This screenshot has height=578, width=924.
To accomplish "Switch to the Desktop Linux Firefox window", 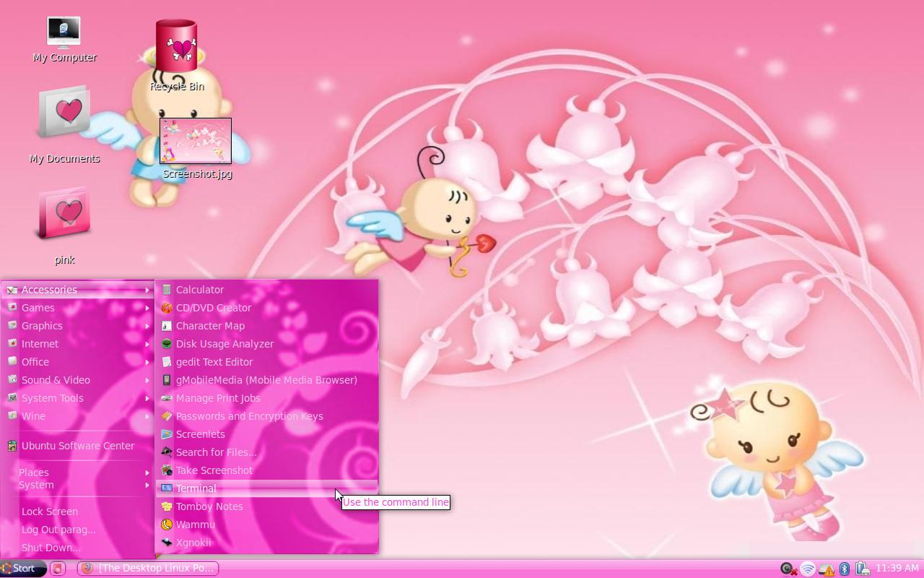I will coord(148,568).
